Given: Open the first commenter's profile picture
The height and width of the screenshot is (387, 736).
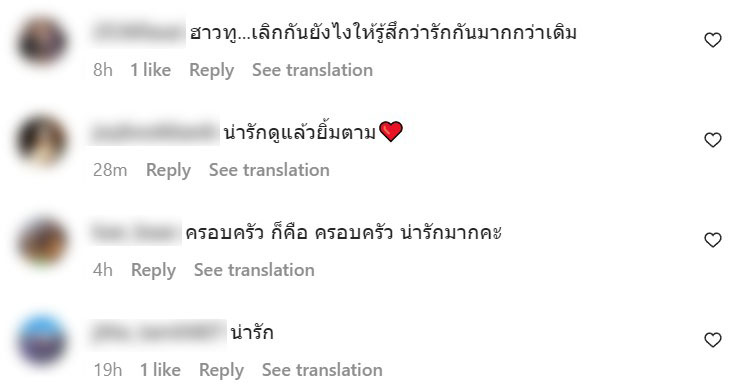Looking at the screenshot, I should click(x=42, y=41).
